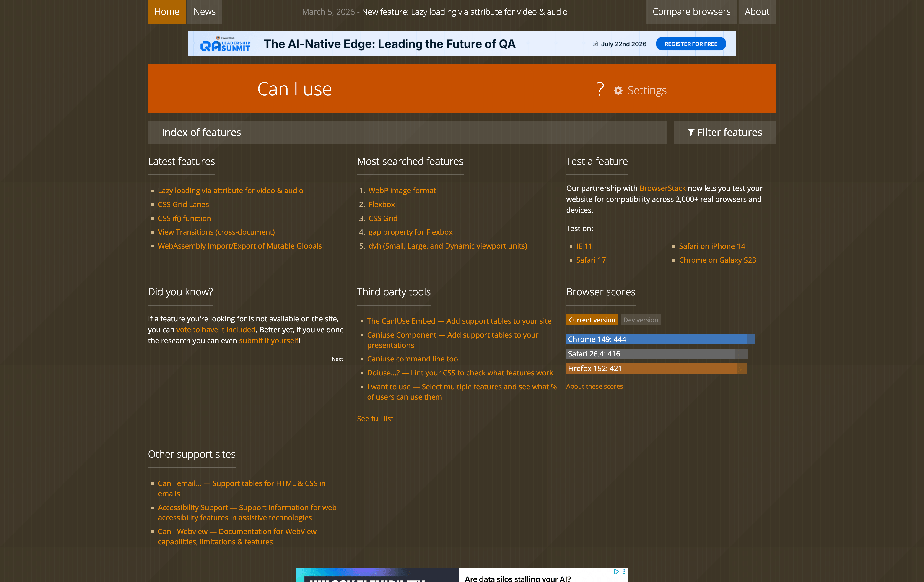Screen dimensions: 924x582
Task: Go to the News tab
Action: point(205,11)
